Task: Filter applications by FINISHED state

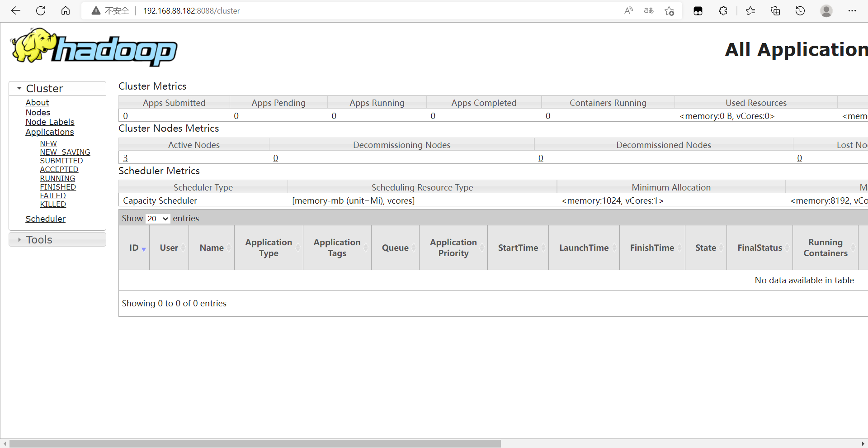Action: click(58, 187)
